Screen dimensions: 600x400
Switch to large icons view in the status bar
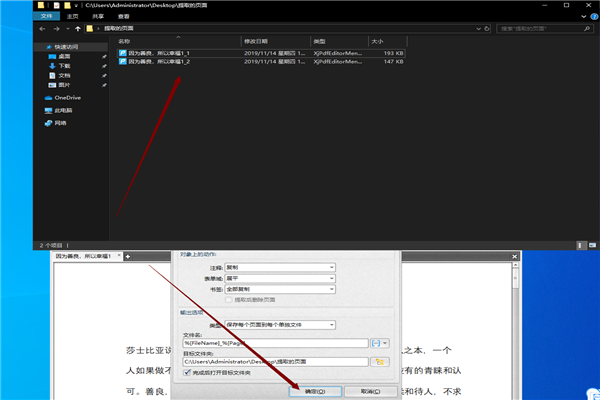point(592,245)
